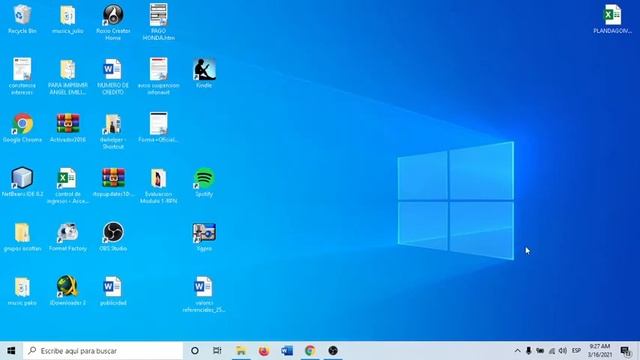Open the Action Center notifications
Image resolution: width=640 pixels, height=360 pixels.
point(626,351)
